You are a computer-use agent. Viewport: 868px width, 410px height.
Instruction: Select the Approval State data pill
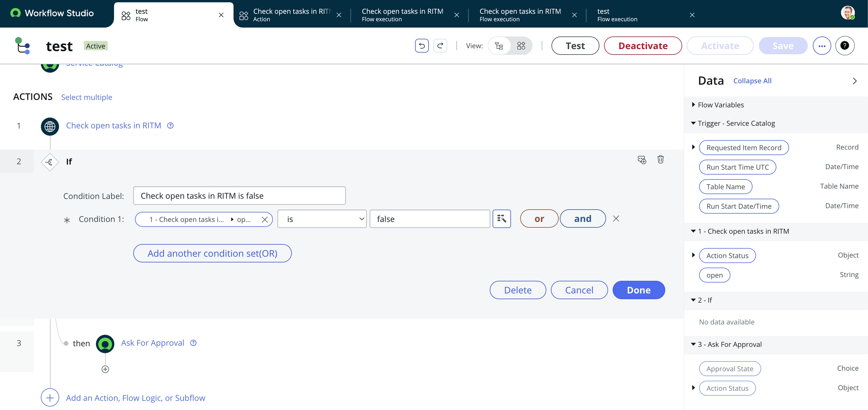click(x=730, y=369)
